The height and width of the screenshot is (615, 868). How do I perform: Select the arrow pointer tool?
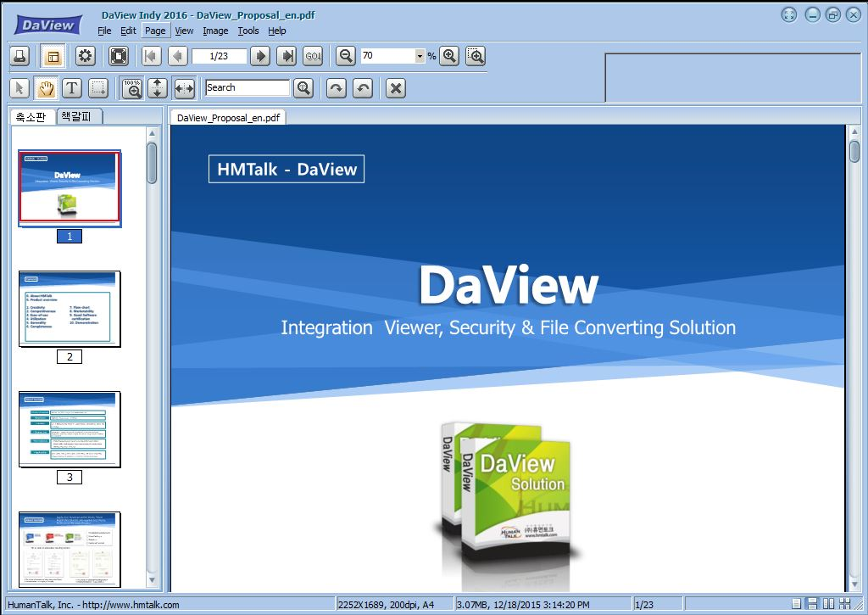click(20, 88)
